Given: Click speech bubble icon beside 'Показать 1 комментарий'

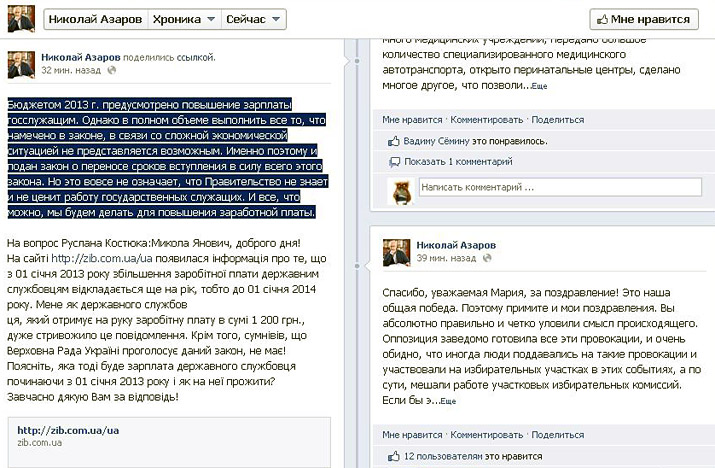Looking at the screenshot, I should (394, 162).
